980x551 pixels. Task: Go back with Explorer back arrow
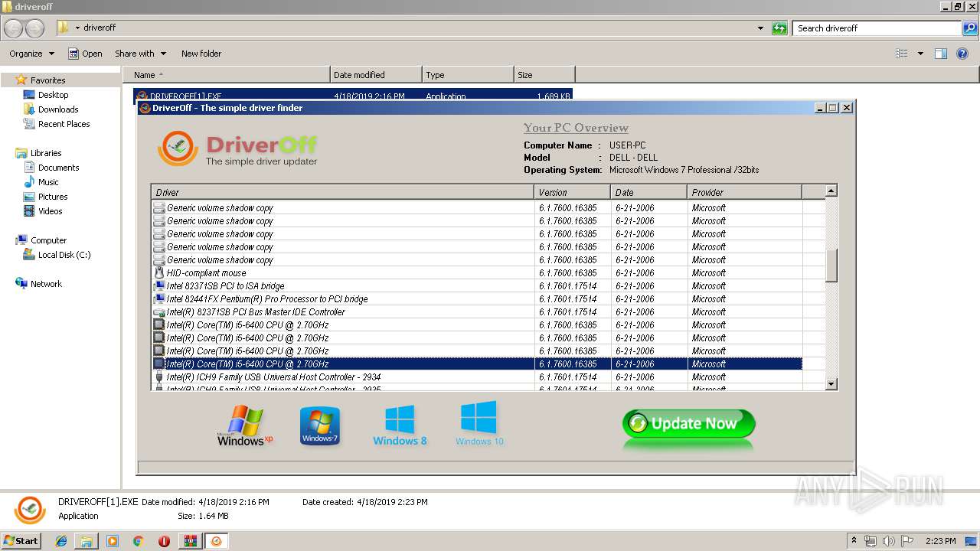click(x=13, y=28)
